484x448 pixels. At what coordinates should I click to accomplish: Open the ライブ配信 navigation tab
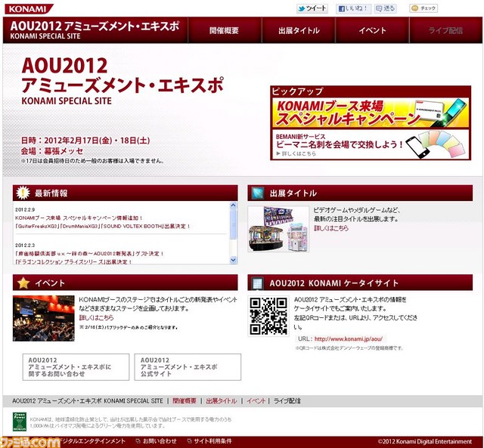tap(445, 30)
